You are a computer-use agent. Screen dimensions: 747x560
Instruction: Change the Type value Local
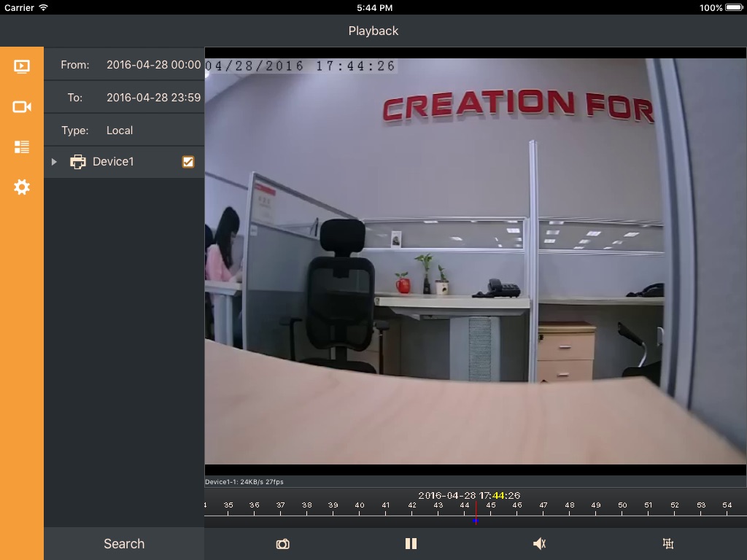tap(120, 131)
